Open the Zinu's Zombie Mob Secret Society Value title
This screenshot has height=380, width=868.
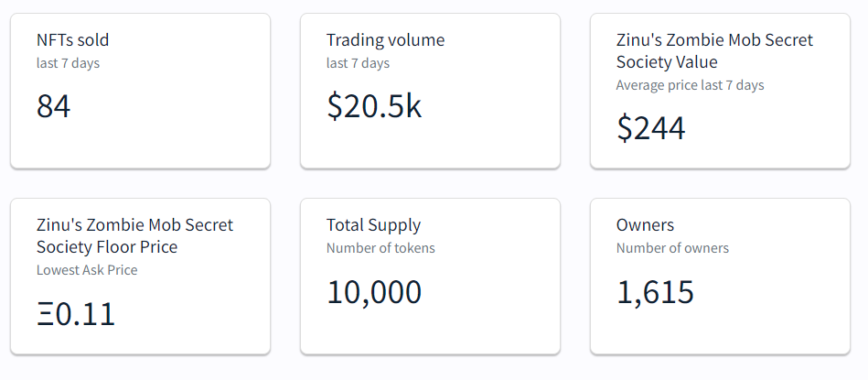714,51
